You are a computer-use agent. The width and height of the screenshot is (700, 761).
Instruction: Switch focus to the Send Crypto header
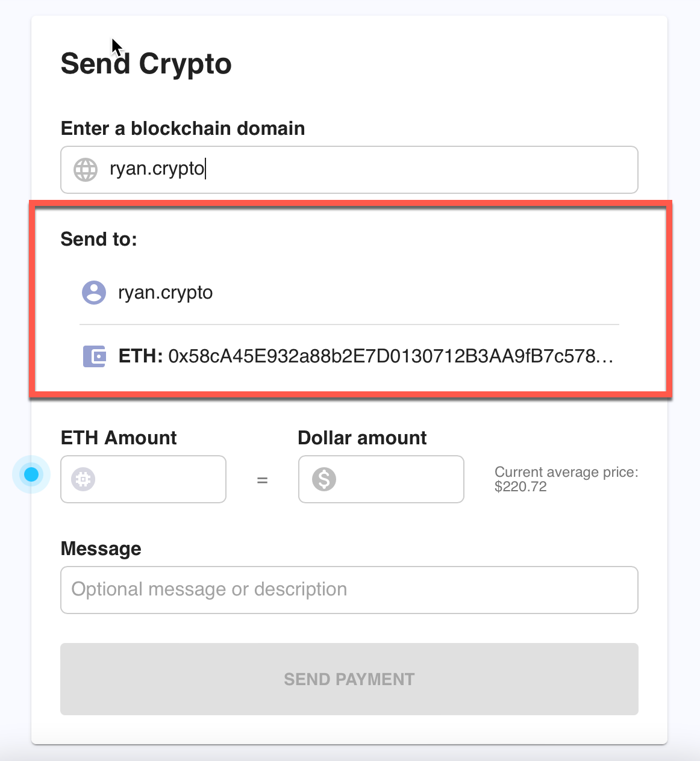(x=146, y=63)
